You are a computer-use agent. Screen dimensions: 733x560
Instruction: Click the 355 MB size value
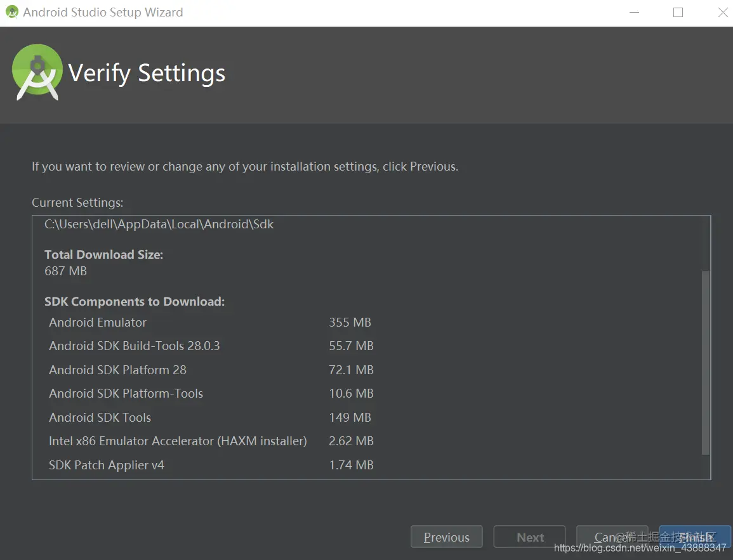point(350,322)
